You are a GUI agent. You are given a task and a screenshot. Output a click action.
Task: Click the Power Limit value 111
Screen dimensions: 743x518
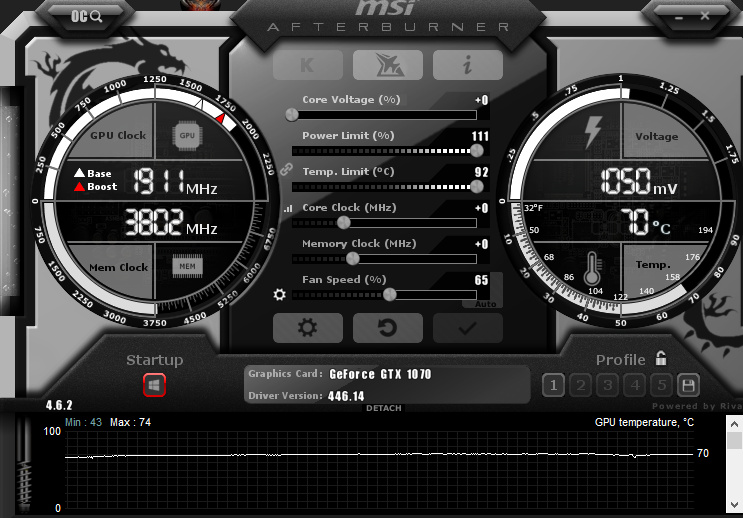click(480, 136)
